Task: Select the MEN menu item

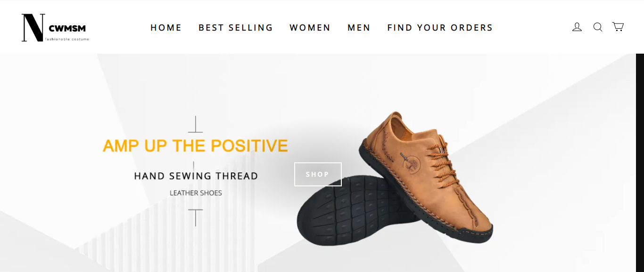Action: [x=359, y=28]
